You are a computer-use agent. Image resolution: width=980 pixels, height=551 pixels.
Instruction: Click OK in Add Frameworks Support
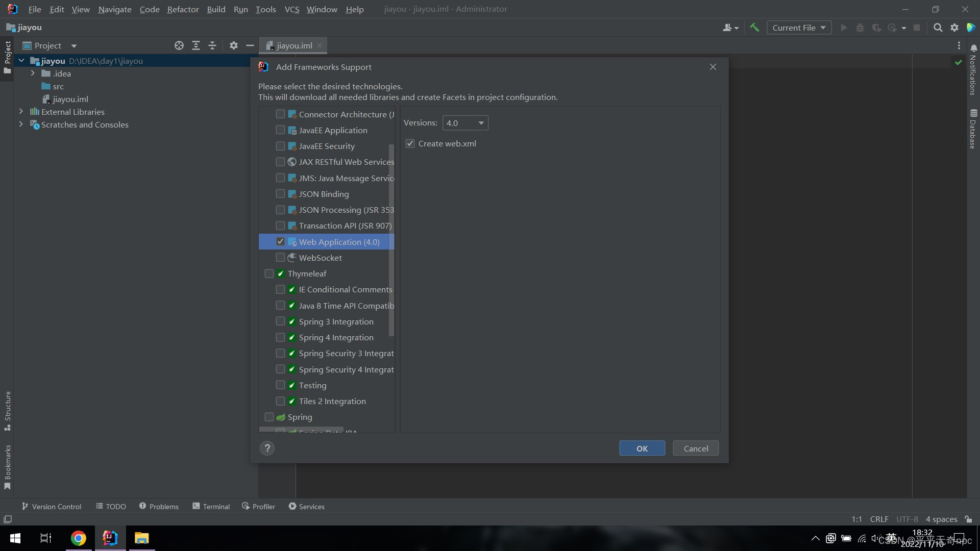pyautogui.click(x=642, y=448)
